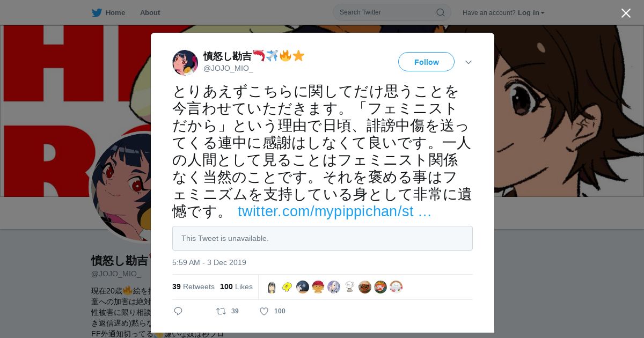The width and height of the screenshot is (644, 338).
Task: Open the last liker avatar in row
Action: pos(396,287)
